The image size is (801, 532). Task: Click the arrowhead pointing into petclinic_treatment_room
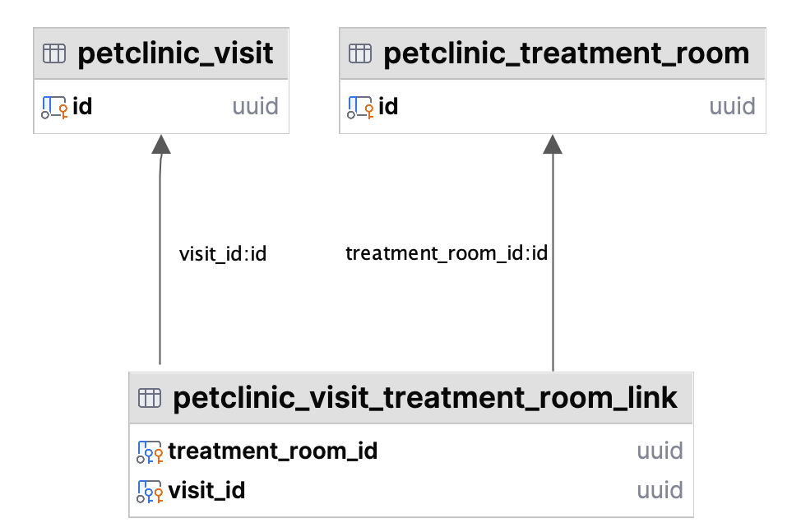(x=553, y=144)
